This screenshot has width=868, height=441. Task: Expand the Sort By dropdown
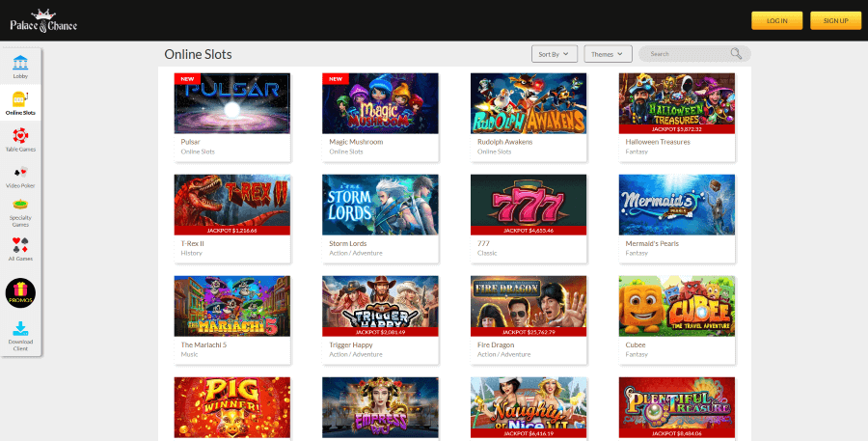pyautogui.click(x=555, y=54)
